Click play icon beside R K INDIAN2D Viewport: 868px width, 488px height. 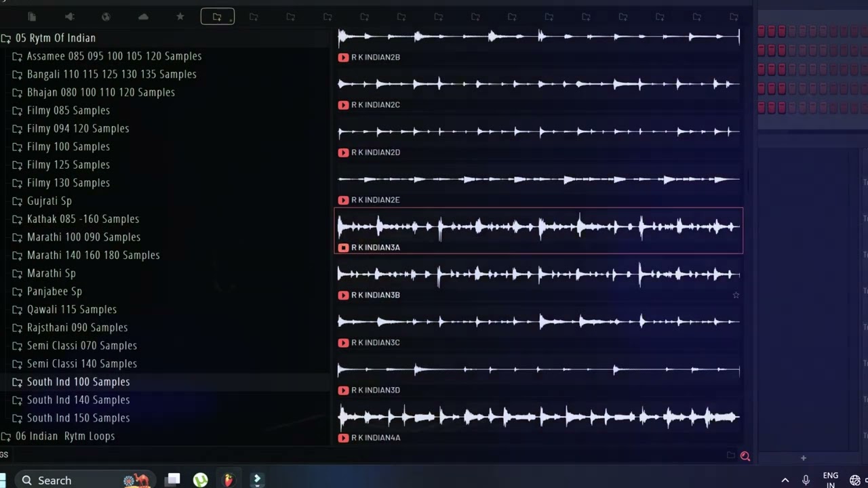(x=343, y=152)
